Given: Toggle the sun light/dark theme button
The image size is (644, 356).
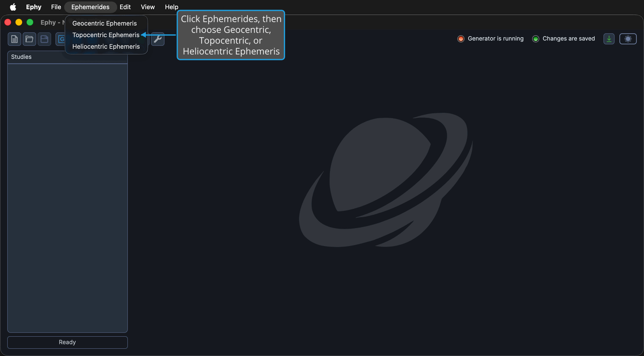Looking at the screenshot, I should point(628,39).
